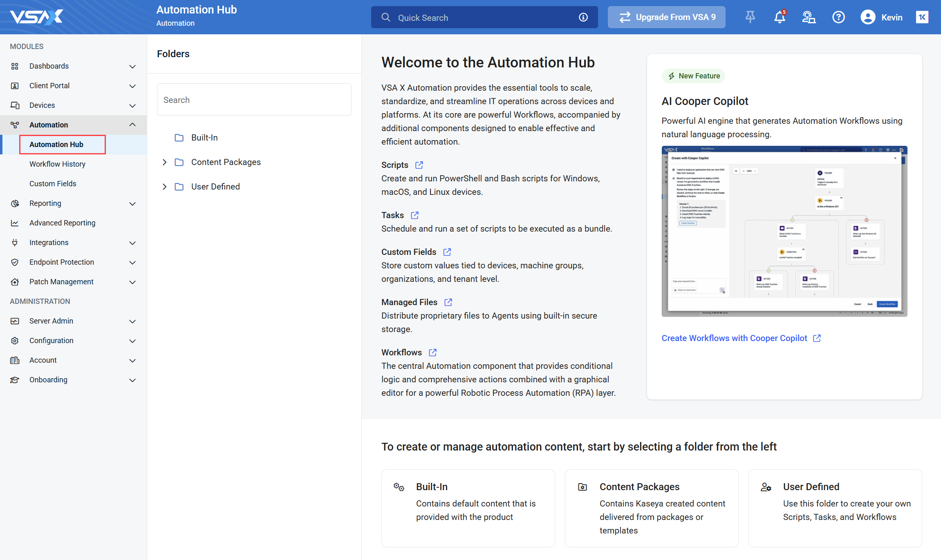Viewport: 941px width, 560px height.
Task: Click the Patch Management icon
Action: [x=15, y=282]
